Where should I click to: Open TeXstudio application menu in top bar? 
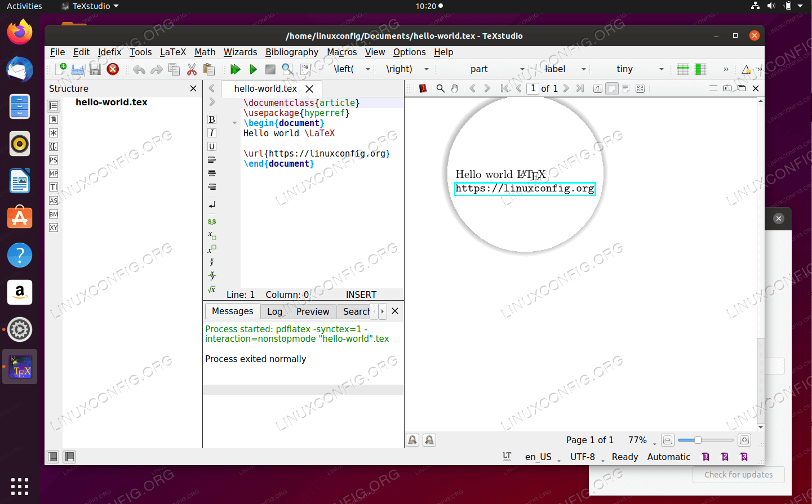[90, 6]
